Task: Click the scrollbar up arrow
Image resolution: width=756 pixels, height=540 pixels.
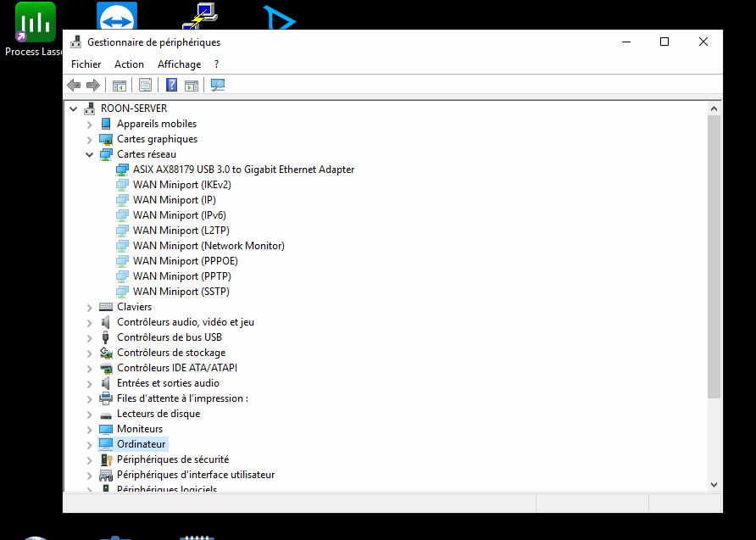Action: pyautogui.click(x=714, y=109)
